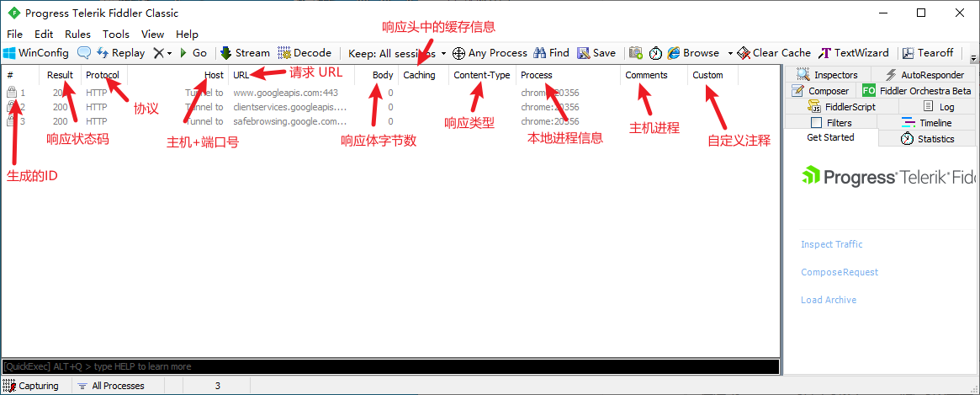The width and height of the screenshot is (980, 395).
Task: Sort by the Process column header
Action: 568,75
